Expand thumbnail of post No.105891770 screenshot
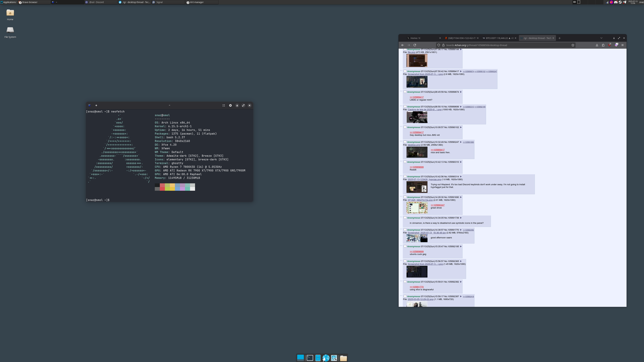Viewport: 644px width, 362px height. pos(417,238)
